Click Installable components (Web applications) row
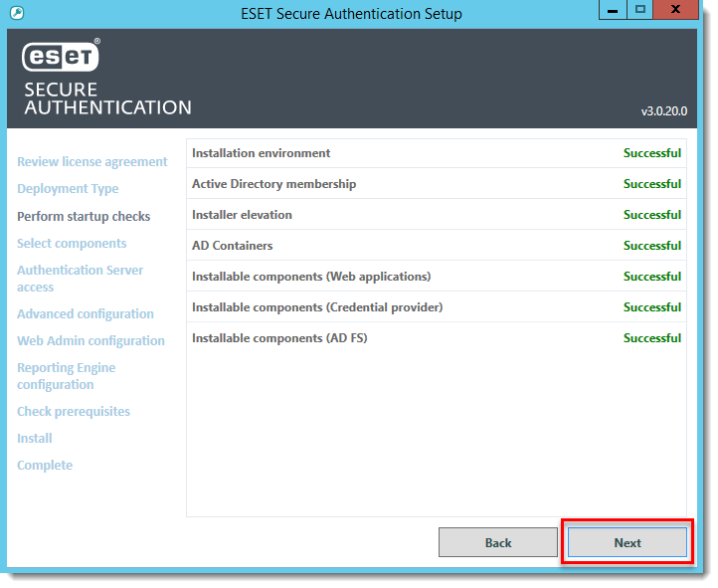This screenshot has height=588, width=718. click(437, 277)
